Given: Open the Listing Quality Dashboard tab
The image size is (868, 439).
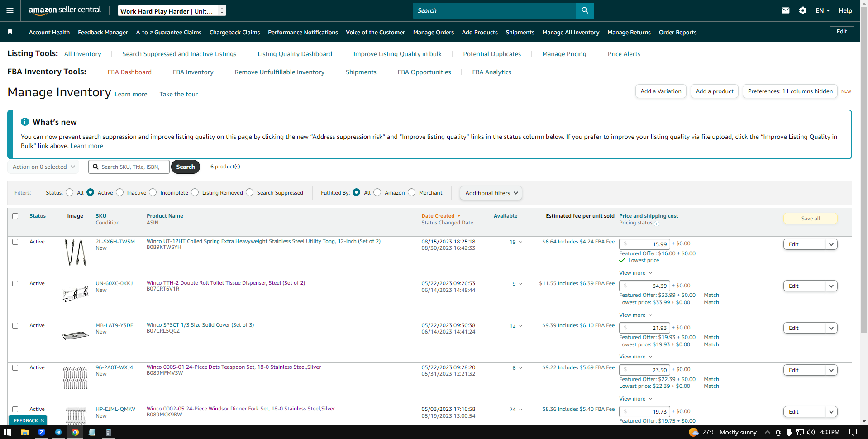Looking at the screenshot, I should click(295, 54).
